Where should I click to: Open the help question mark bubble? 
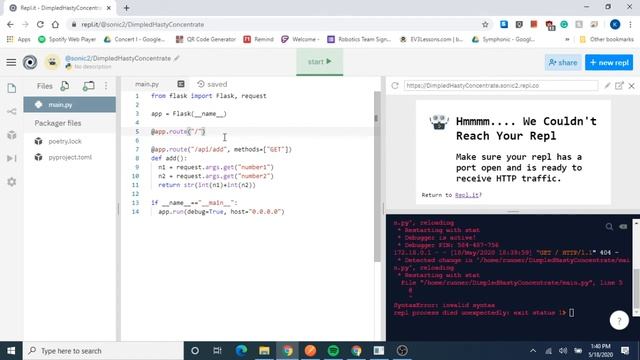click(619, 321)
